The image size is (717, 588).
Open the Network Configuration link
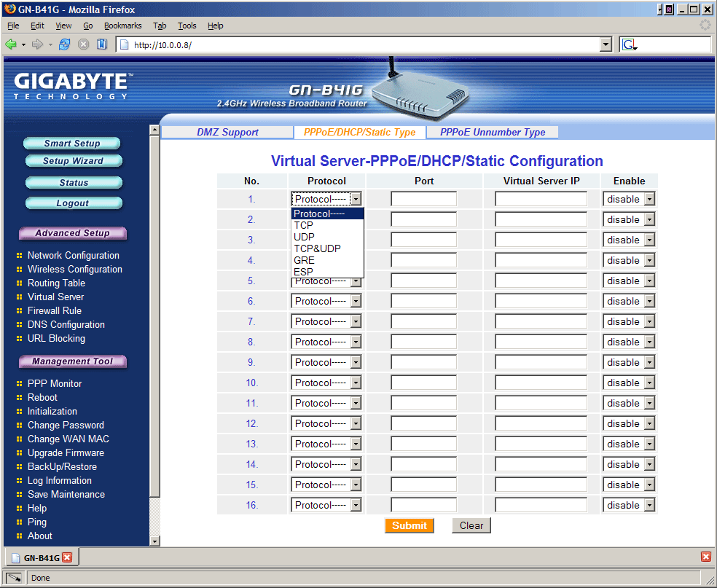pos(73,255)
